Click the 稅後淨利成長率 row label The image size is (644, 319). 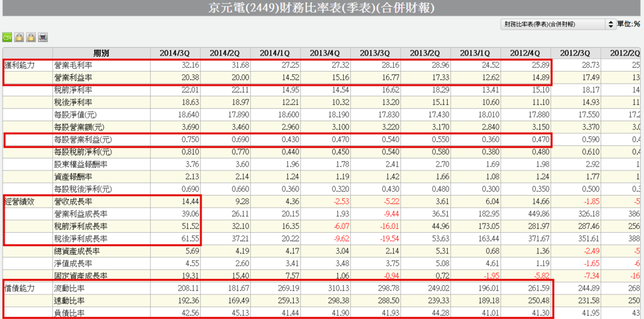click(x=80, y=239)
